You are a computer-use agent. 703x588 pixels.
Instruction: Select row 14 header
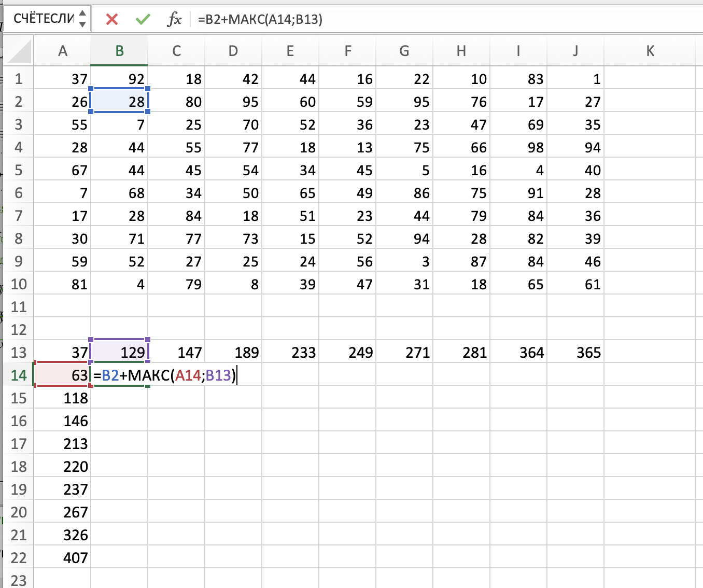[19, 375]
